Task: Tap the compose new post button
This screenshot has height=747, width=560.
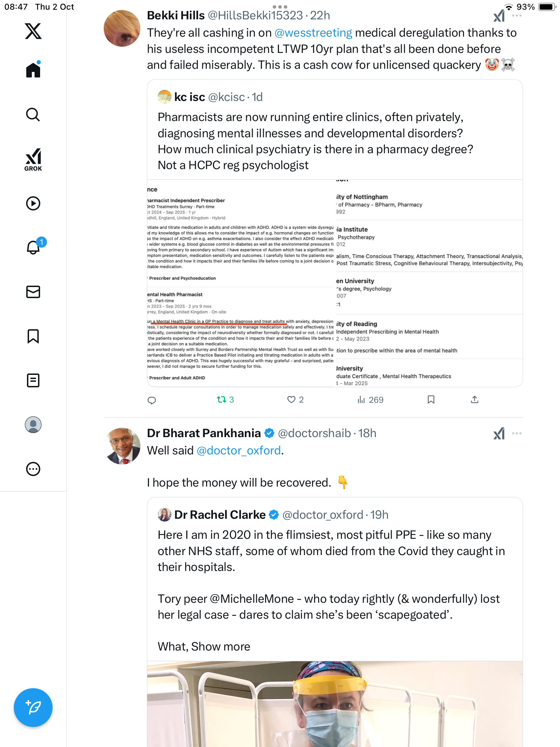Action: click(33, 708)
